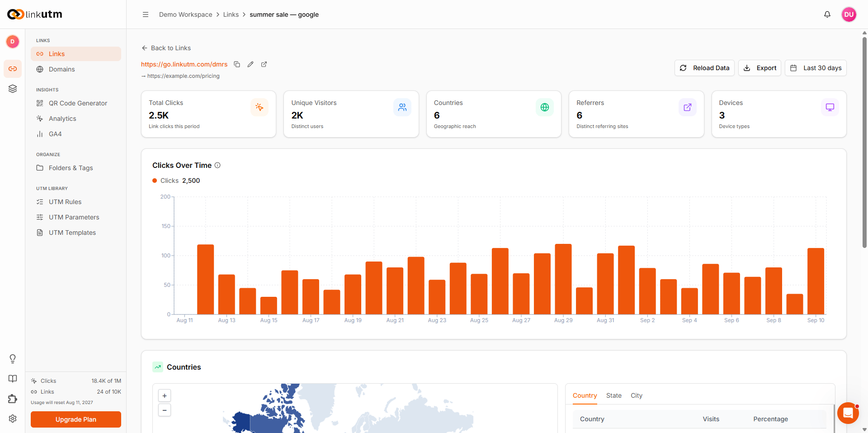Open the Export options
The width and height of the screenshot is (868, 433).
[759, 68]
